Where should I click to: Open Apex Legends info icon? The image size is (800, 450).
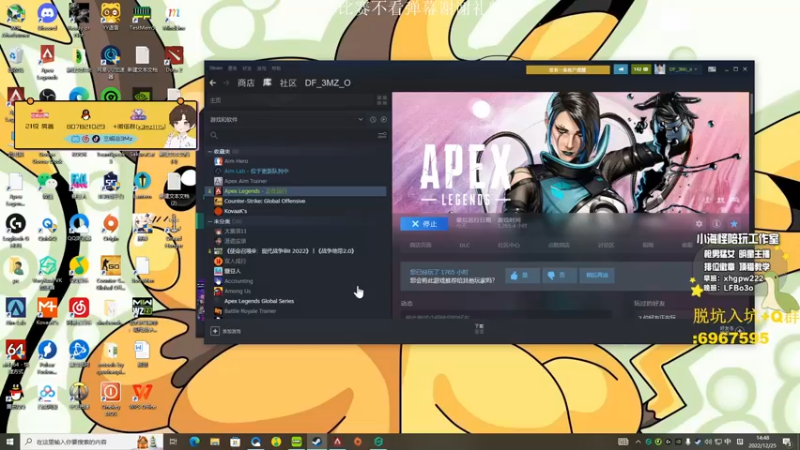click(x=716, y=224)
